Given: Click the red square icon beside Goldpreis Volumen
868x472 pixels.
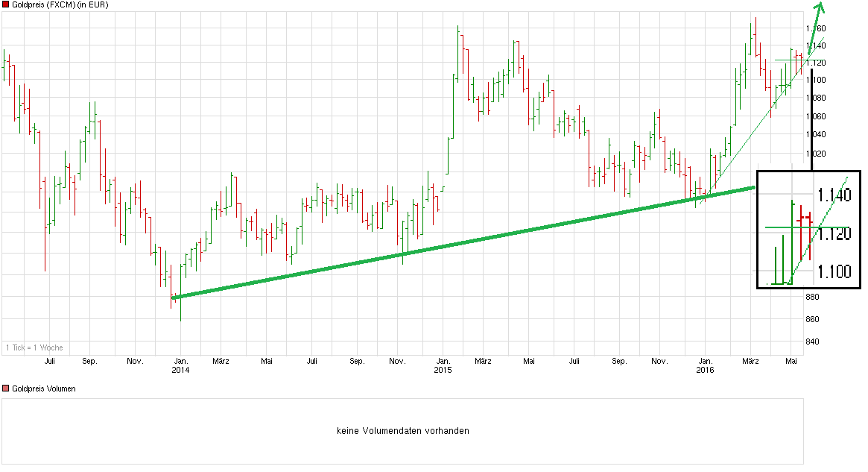Looking at the screenshot, I should pos(6,388).
